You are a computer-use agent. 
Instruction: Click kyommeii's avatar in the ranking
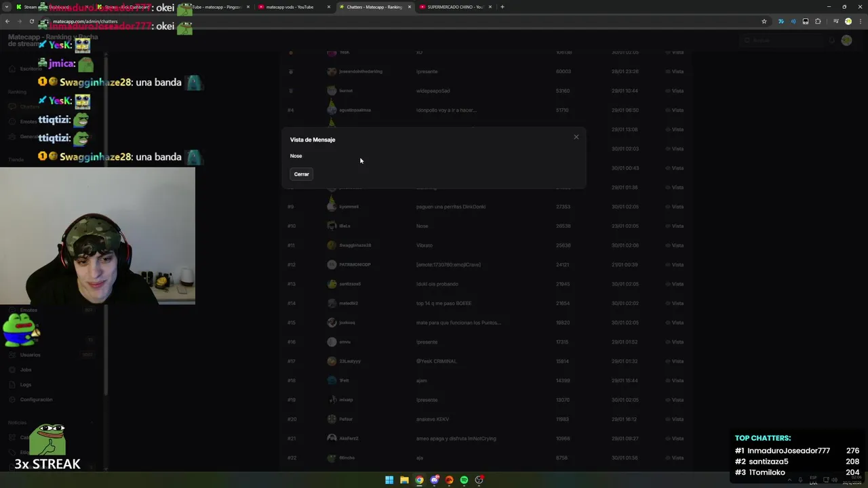click(x=332, y=206)
